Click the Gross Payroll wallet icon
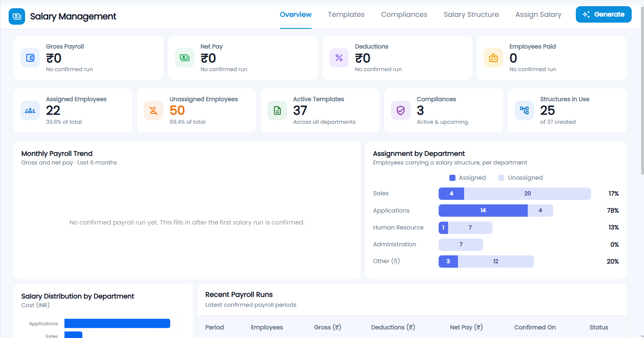644x338 pixels. [x=30, y=58]
